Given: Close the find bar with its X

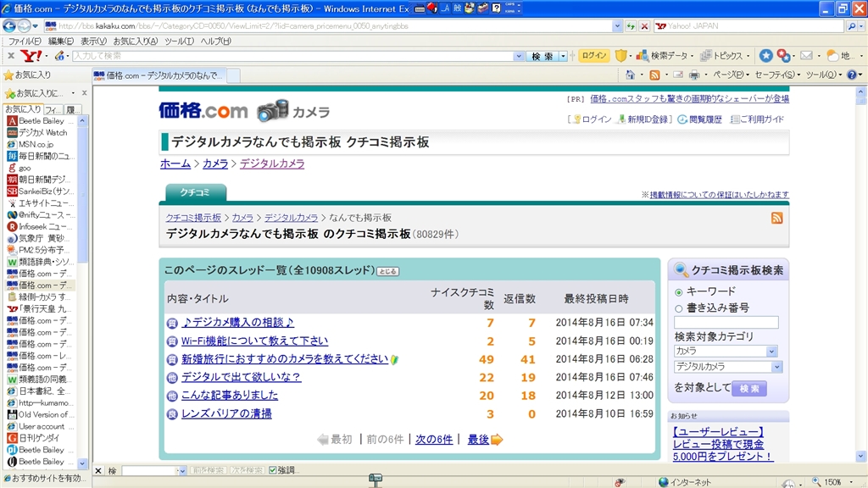Looking at the screenshot, I should click(x=98, y=471).
